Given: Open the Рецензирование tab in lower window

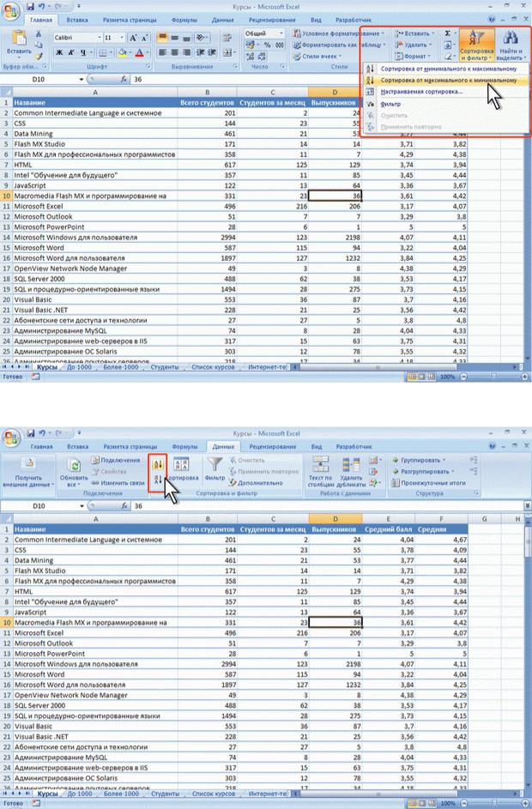Looking at the screenshot, I should (272, 446).
